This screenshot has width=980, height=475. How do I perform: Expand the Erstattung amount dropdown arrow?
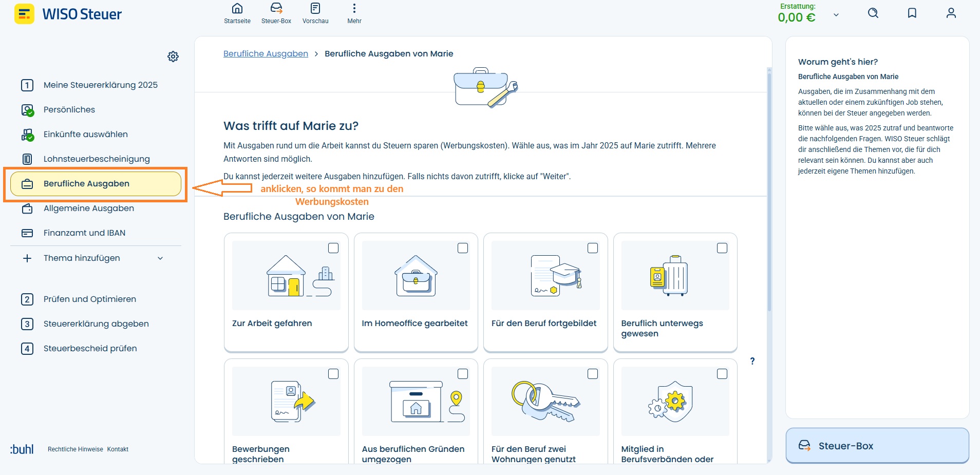point(836,15)
